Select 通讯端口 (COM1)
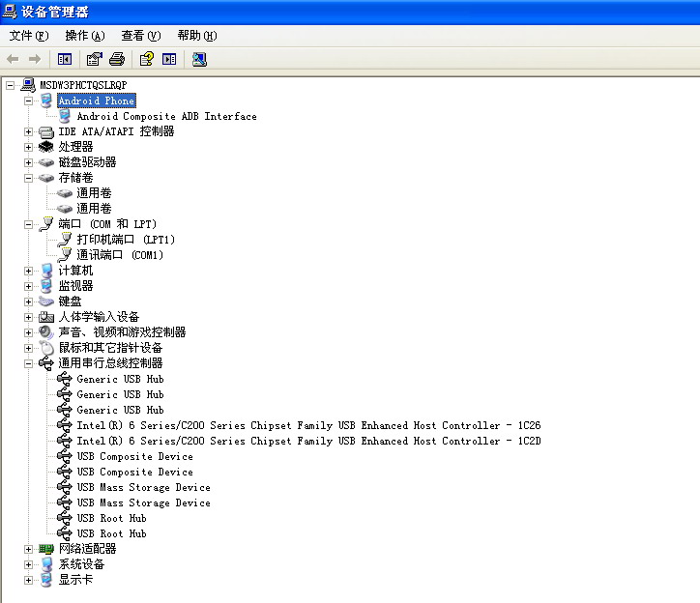This screenshot has height=603, width=700. click(x=120, y=255)
